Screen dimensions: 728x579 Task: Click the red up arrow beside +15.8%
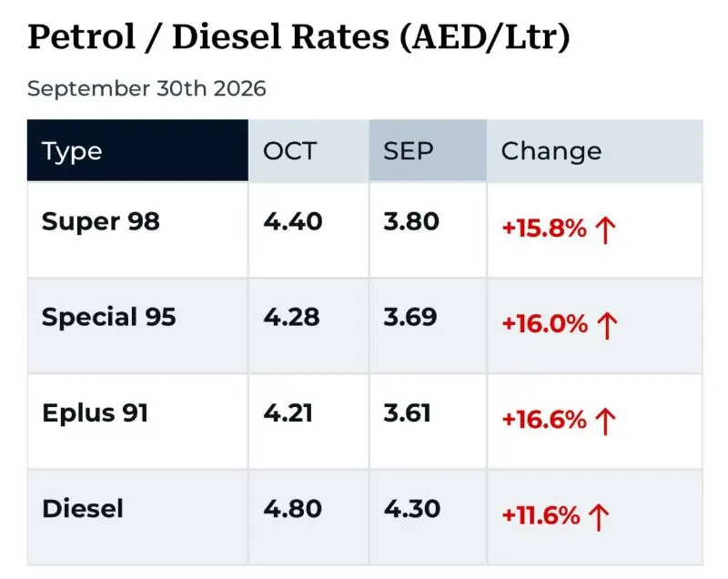pos(605,230)
